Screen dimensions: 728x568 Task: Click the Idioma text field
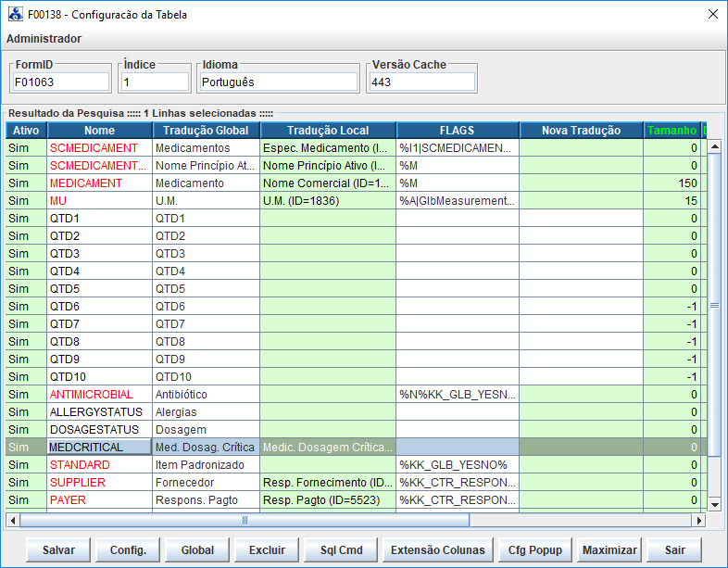pyautogui.click(x=278, y=82)
